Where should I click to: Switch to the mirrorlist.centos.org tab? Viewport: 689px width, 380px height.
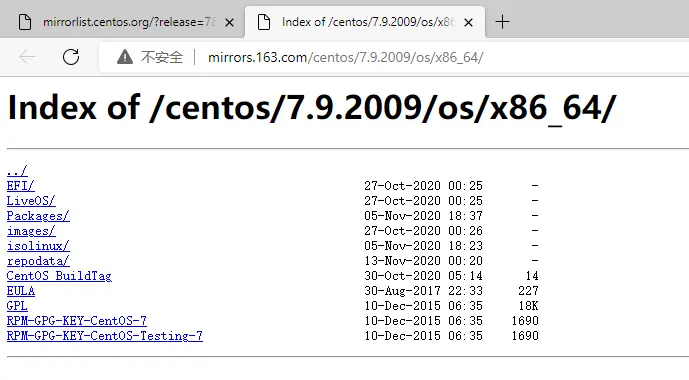click(122, 22)
